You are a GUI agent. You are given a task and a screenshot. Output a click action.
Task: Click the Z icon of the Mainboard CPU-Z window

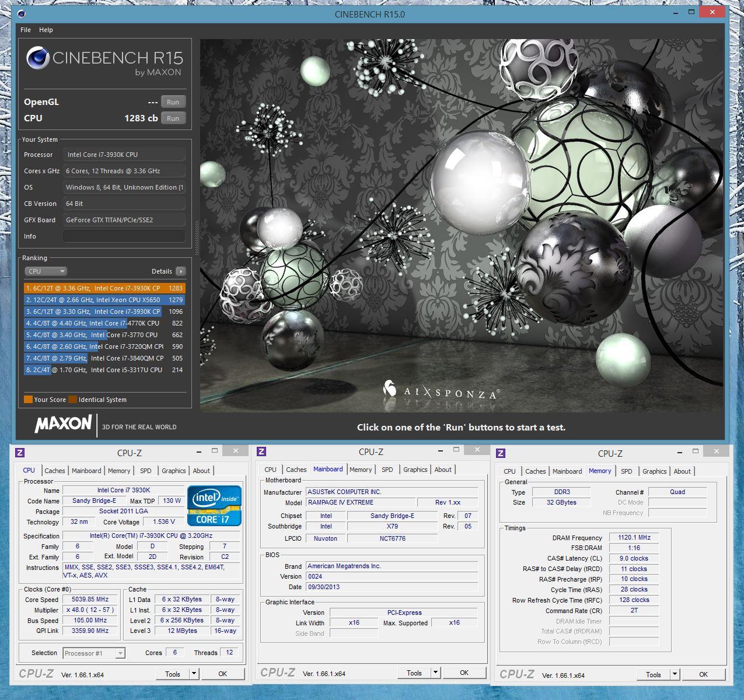tap(261, 452)
